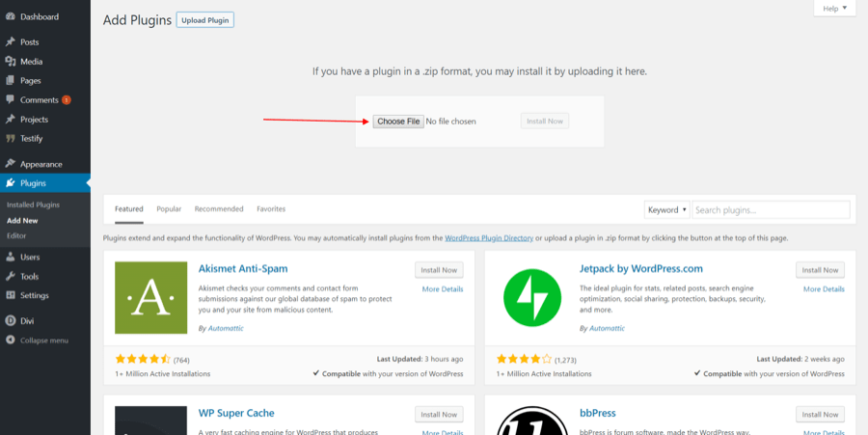This screenshot has height=435, width=868.
Task: Click the bbPress plugin logo
Action: click(532, 421)
